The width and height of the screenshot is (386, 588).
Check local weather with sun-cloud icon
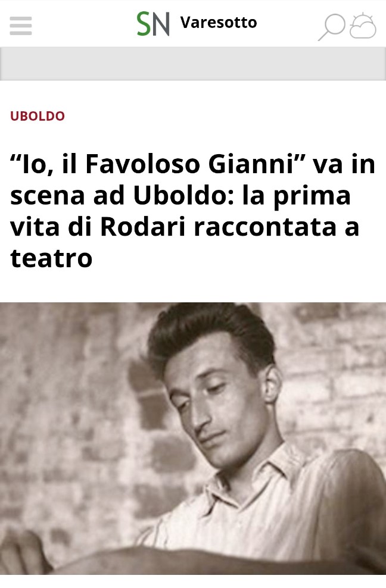363,26
